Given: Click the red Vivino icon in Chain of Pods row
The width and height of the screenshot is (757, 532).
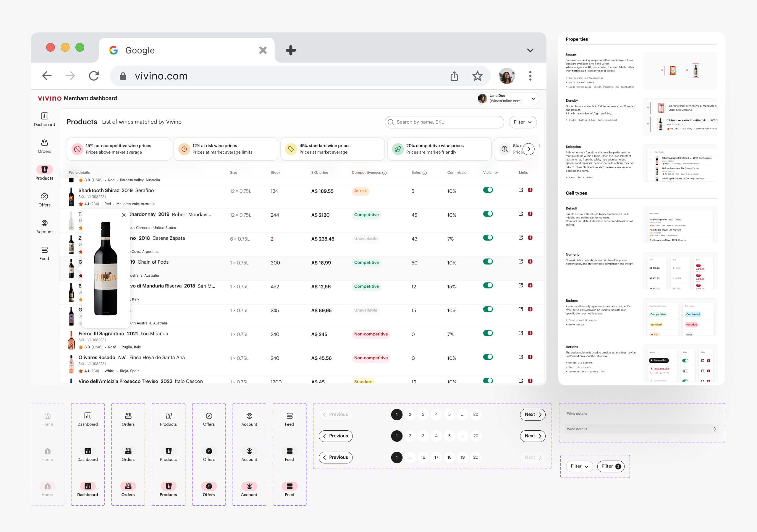Looking at the screenshot, I should pyautogui.click(x=530, y=261).
